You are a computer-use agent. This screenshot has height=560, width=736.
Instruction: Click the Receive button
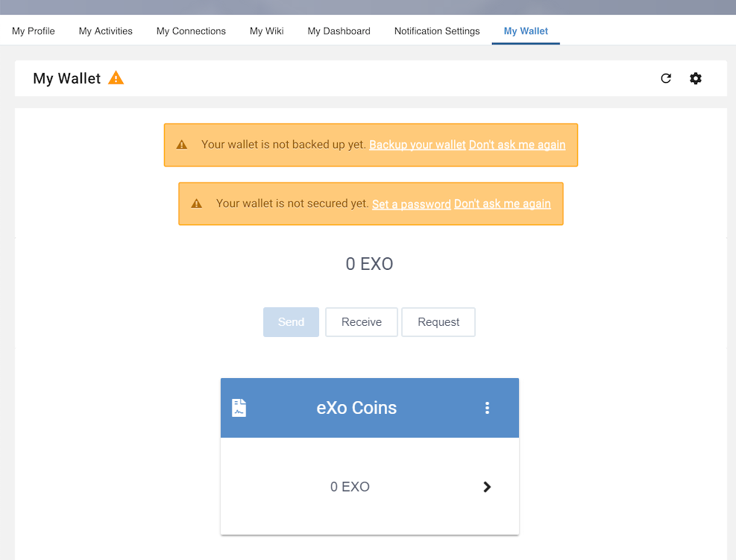pyautogui.click(x=362, y=322)
